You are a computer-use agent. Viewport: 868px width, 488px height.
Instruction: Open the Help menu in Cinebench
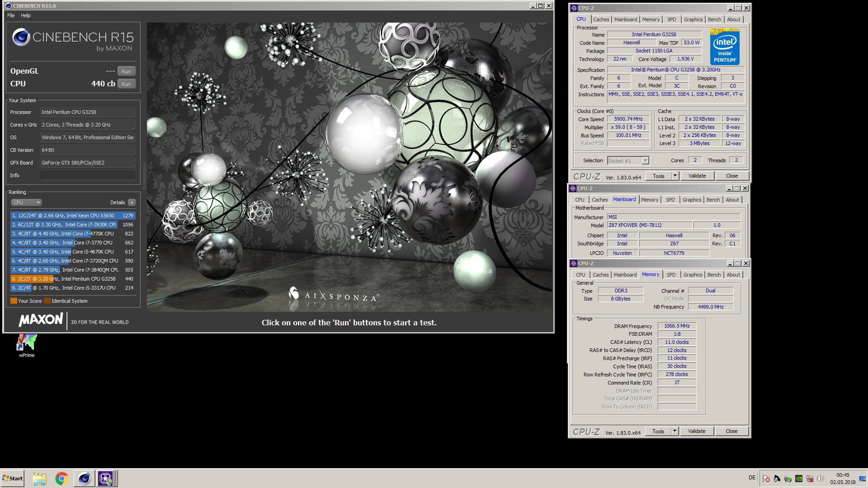point(26,15)
